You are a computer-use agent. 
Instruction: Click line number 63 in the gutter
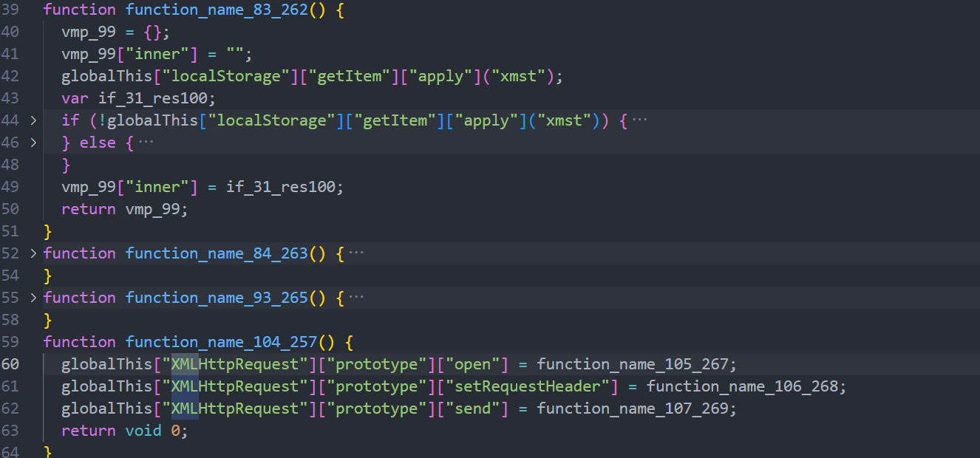tap(11, 431)
